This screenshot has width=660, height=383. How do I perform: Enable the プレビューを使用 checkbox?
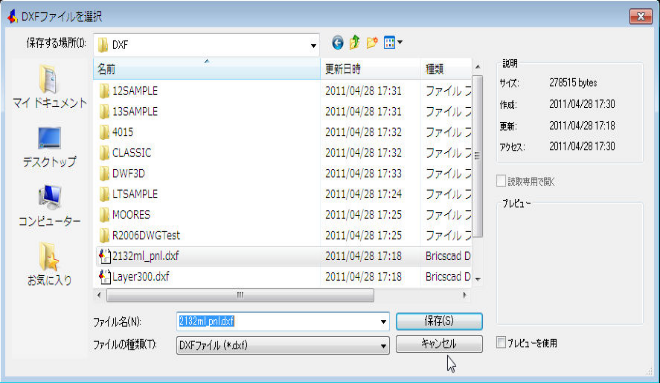[x=501, y=343]
